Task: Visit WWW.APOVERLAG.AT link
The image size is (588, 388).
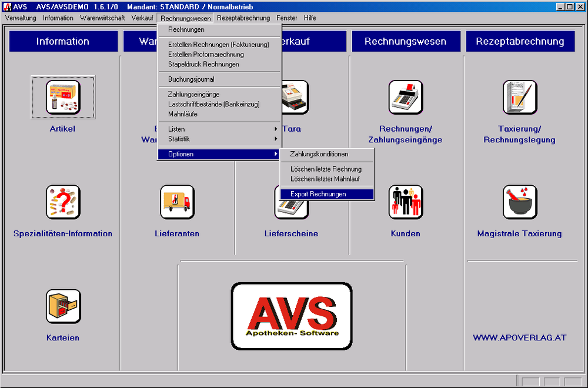Action: [x=520, y=338]
